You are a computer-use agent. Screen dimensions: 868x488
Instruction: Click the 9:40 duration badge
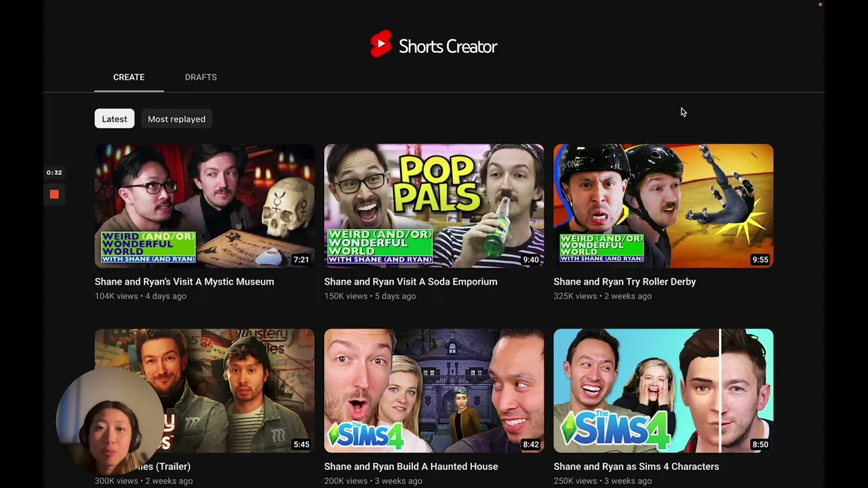click(x=530, y=260)
